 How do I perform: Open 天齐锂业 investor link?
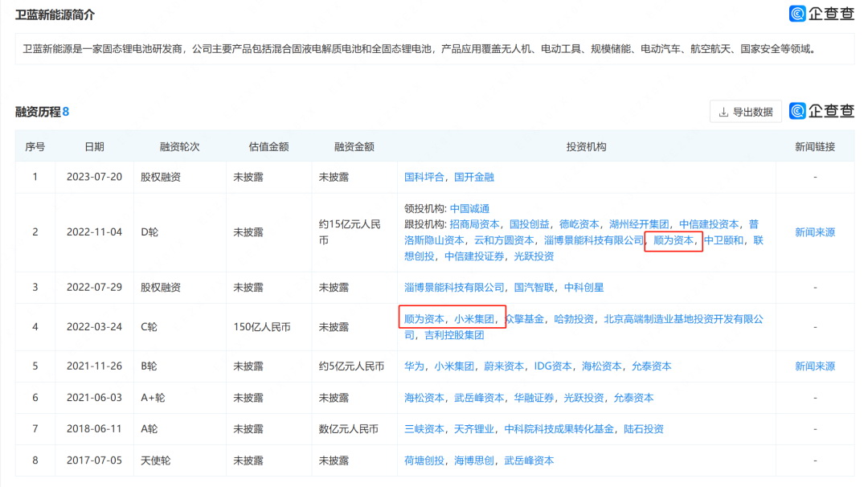coord(474,429)
